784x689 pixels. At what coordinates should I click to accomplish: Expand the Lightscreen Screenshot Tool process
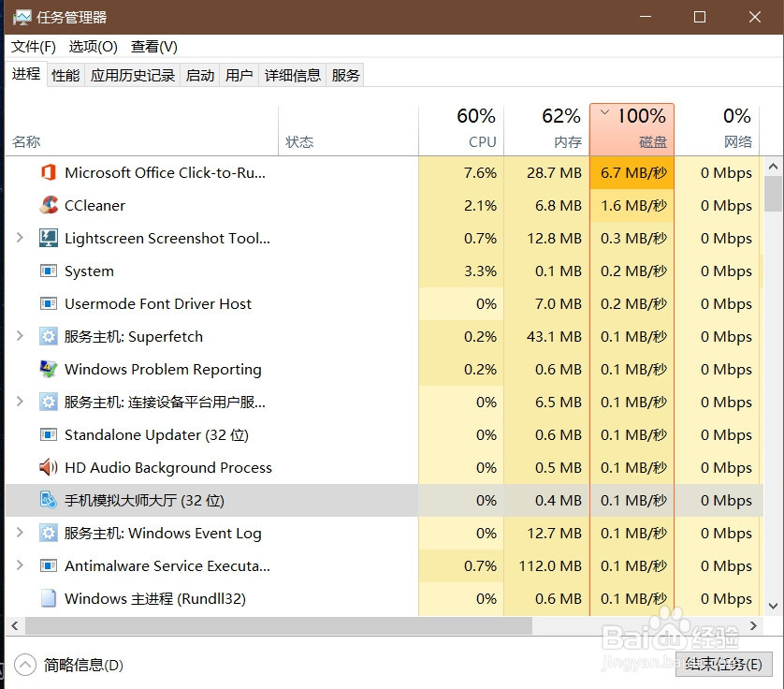(20, 238)
